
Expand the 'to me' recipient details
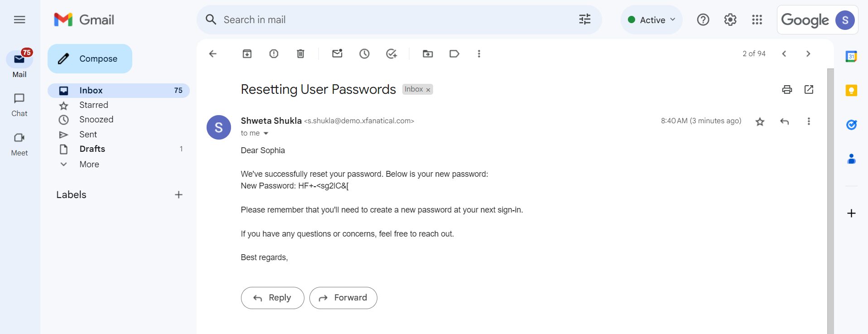[x=266, y=133]
